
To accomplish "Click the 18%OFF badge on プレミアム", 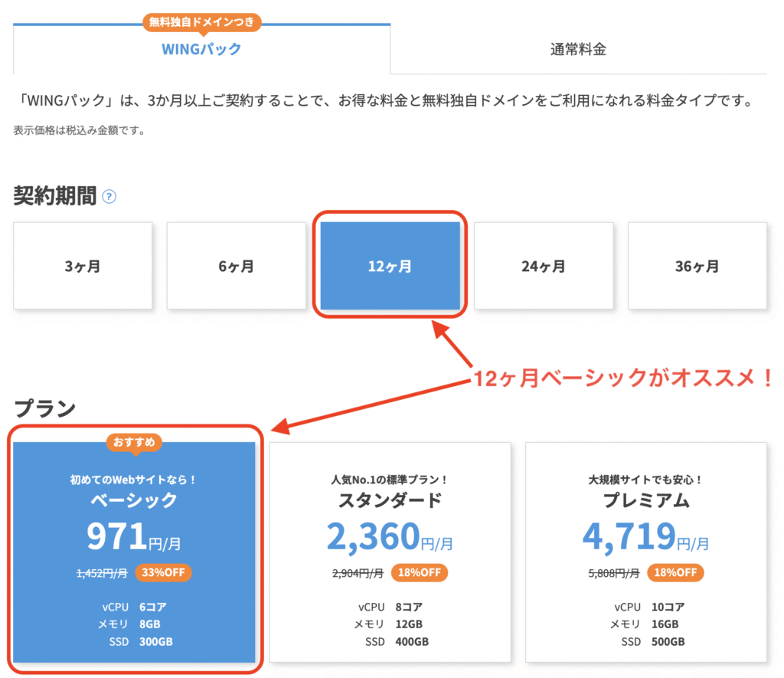I will tap(675, 572).
